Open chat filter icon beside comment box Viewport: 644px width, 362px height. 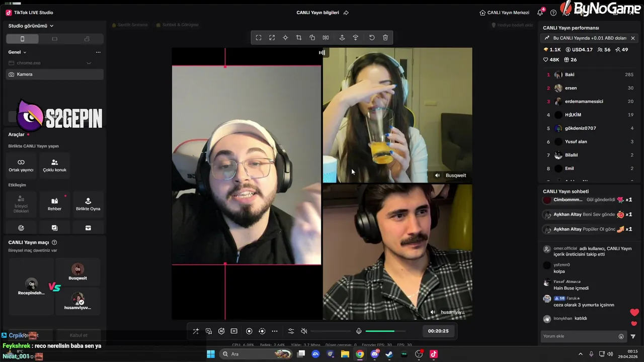[x=633, y=336]
